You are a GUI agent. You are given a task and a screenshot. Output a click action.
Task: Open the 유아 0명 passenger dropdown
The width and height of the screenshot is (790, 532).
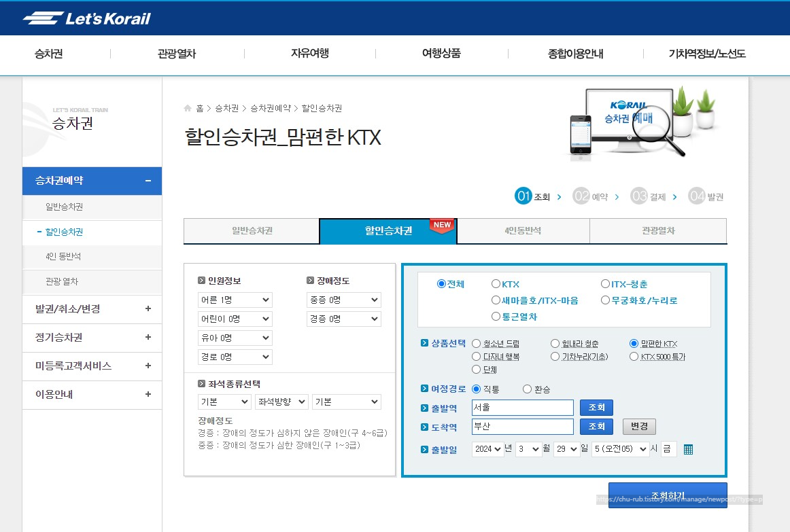[x=235, y=338]
